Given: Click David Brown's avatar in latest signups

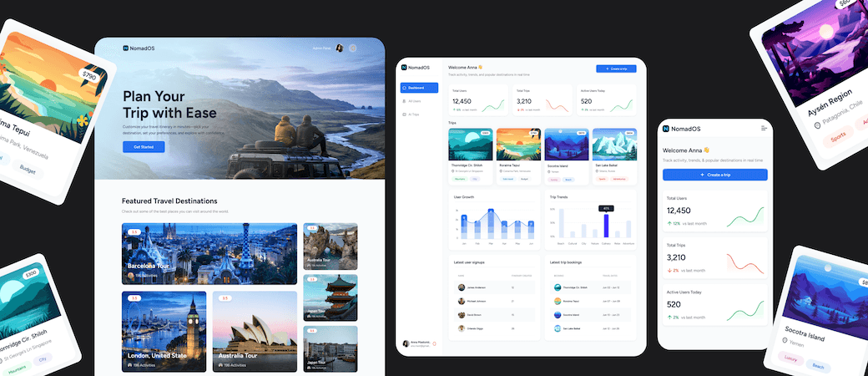Looking at the screenshot, I should click(x=462, y=314).
